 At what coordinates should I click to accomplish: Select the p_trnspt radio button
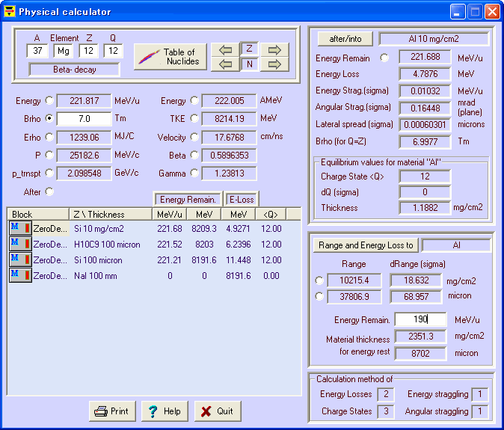pos(49,173)
